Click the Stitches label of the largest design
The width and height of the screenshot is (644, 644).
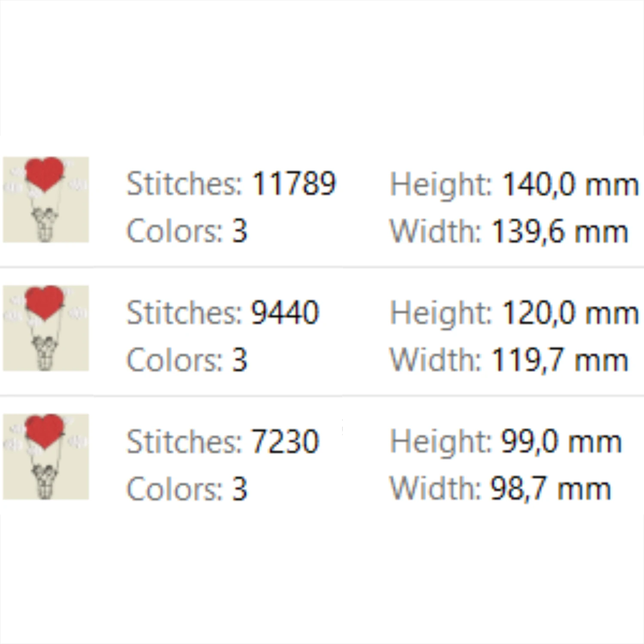click(x=185, y=184)
